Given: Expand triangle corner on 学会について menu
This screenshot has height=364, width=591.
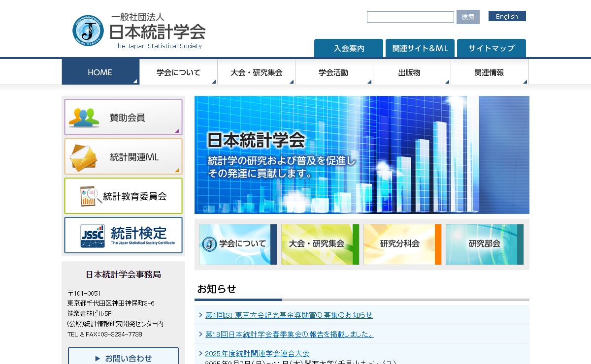Looking at the screenshot, I should [214, 82].
